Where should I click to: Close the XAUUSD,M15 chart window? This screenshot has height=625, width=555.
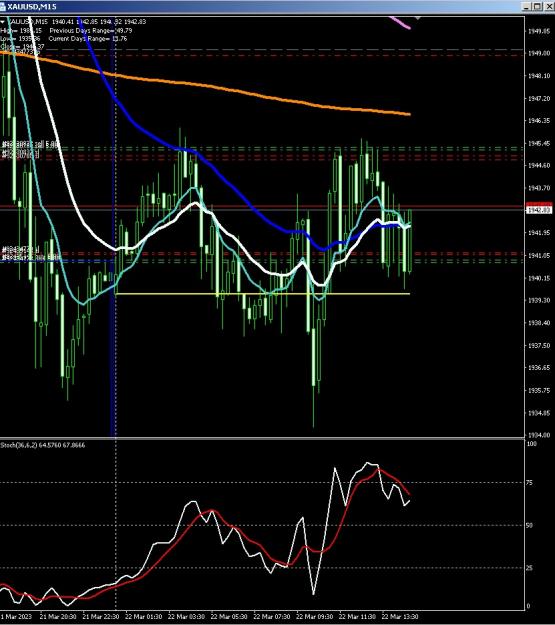[548, 7]
